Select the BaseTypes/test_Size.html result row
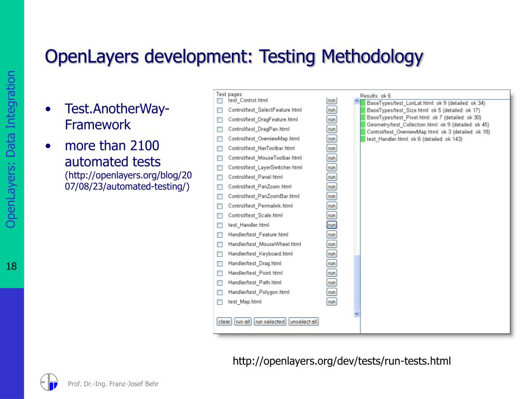Image resolution: width=532 pixels, height=399 pixels. click(420, 110)
